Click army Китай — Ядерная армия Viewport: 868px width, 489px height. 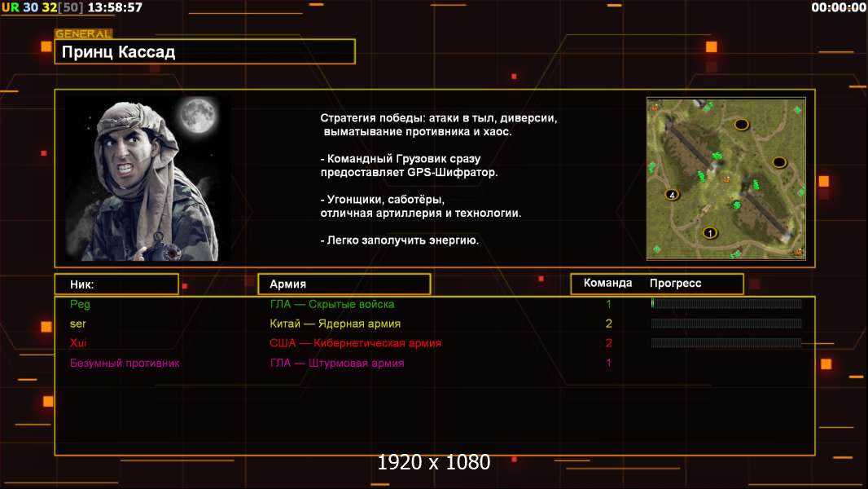click(x=335, y=324)
